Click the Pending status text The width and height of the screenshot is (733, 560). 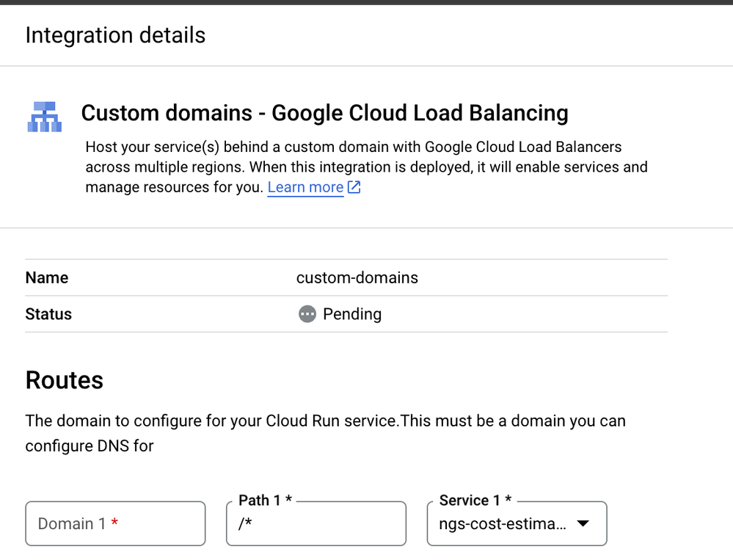click(x=352, y=314)
